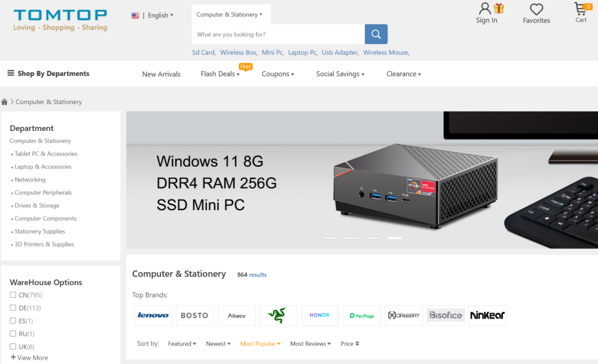Click the home breadcrumb icon

(x=5, y=102)
